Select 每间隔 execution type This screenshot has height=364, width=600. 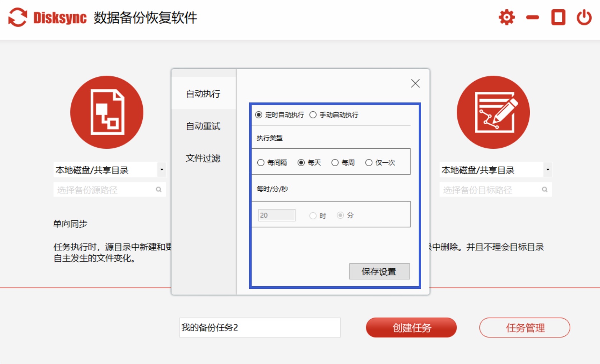(261, 163)
